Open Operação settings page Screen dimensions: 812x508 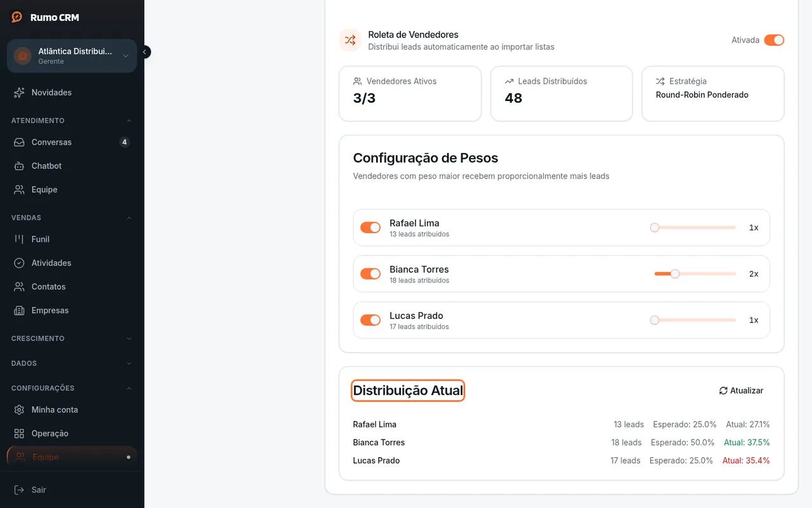[x=72, y=433]
